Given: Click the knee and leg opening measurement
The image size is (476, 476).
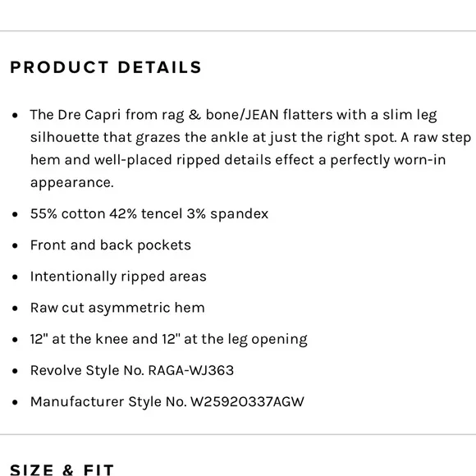Looking at the screenshot, I should [x=169, y=340].
